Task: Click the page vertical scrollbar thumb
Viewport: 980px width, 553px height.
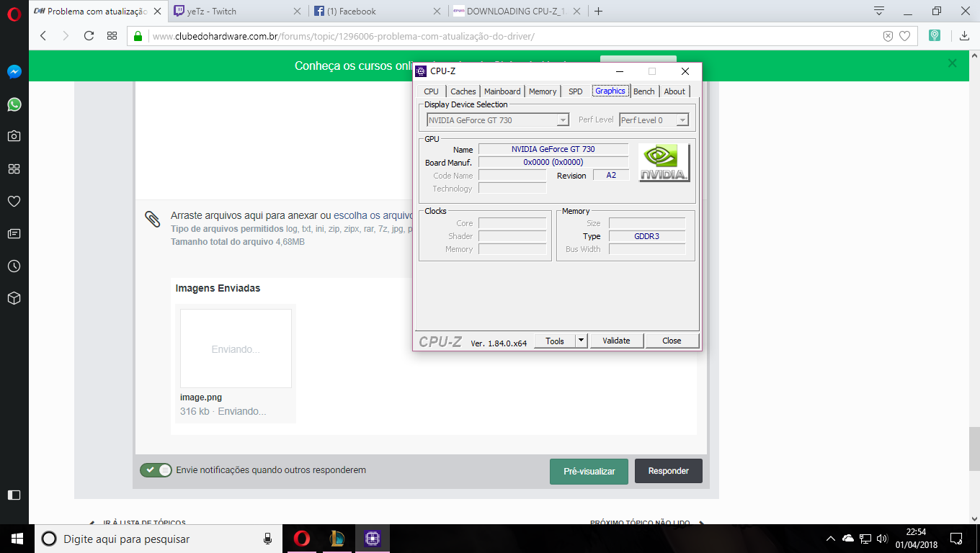Action: pos(974,448)
